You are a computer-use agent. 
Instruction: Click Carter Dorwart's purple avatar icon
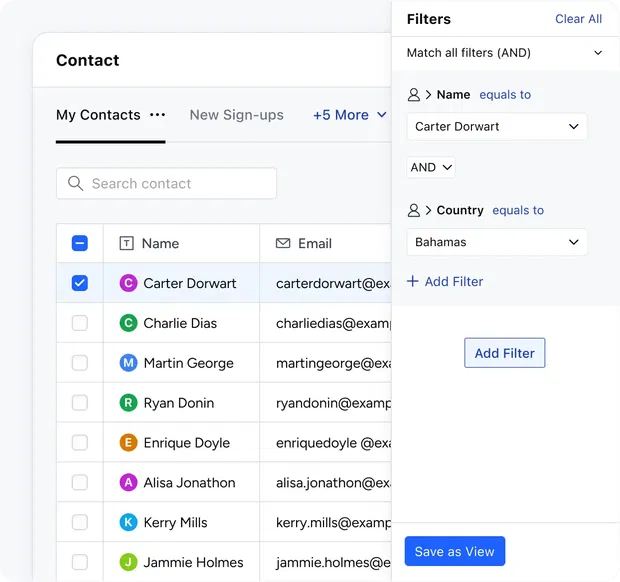(129, 283)
